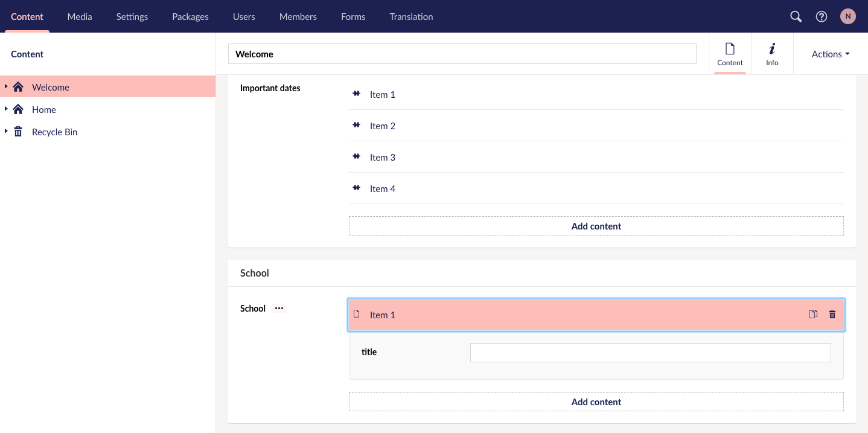Expand the Home tree node arrow
This screenshot has height=433, width=868.
coord(6,109)
